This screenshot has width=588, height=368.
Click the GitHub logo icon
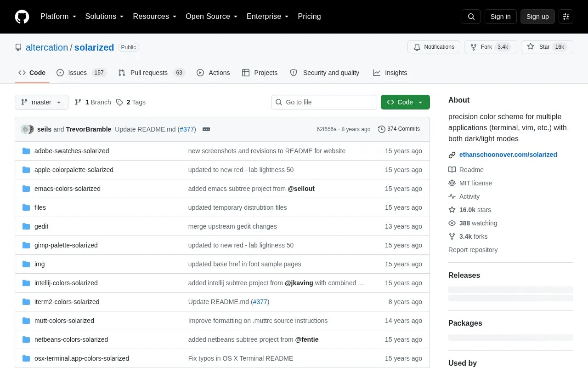(22, 17)
